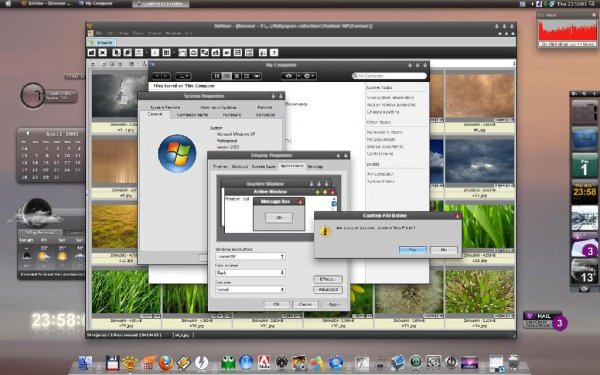The image size is (600, 375).
Task: Open the path dropdown in My Computer toolbar
Action: (x=183, y=76)
